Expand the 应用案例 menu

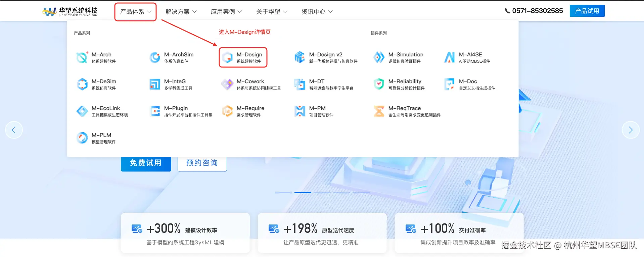[226, 12]
